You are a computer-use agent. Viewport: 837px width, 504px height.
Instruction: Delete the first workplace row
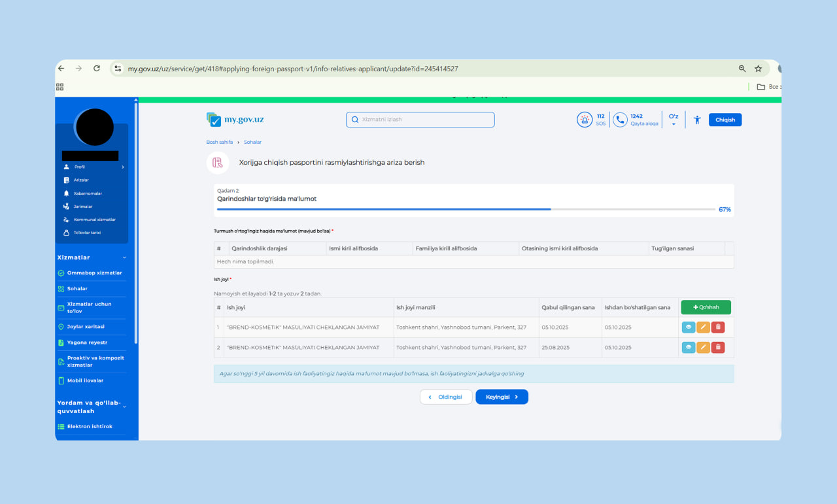pyautogui.click(x=717, y=328)
